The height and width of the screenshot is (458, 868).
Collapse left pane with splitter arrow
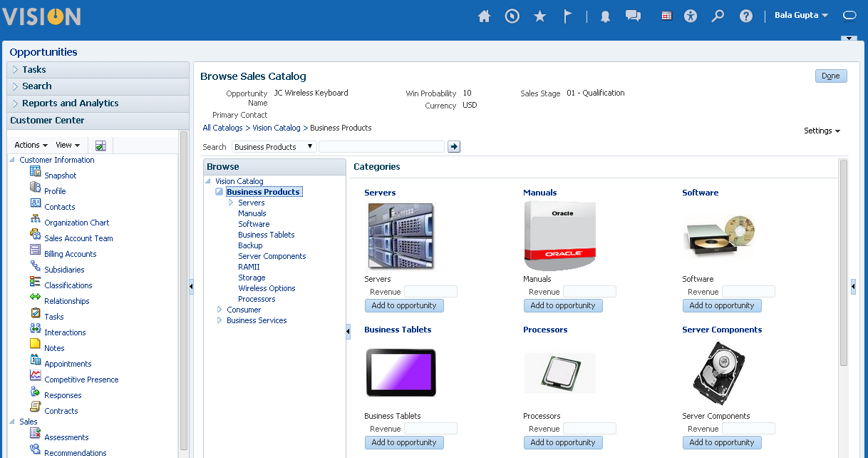click(x=191, y=286)
